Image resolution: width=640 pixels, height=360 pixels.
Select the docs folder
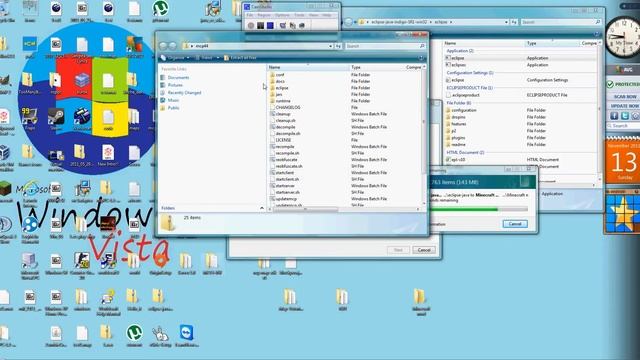tap(278, 81)
